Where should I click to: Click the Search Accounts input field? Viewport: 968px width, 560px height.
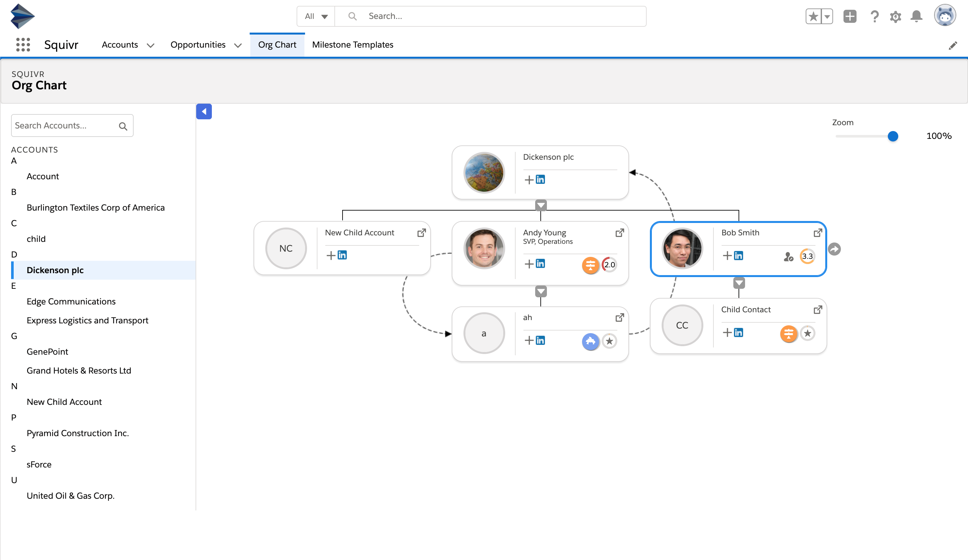[x=72, y=125]
